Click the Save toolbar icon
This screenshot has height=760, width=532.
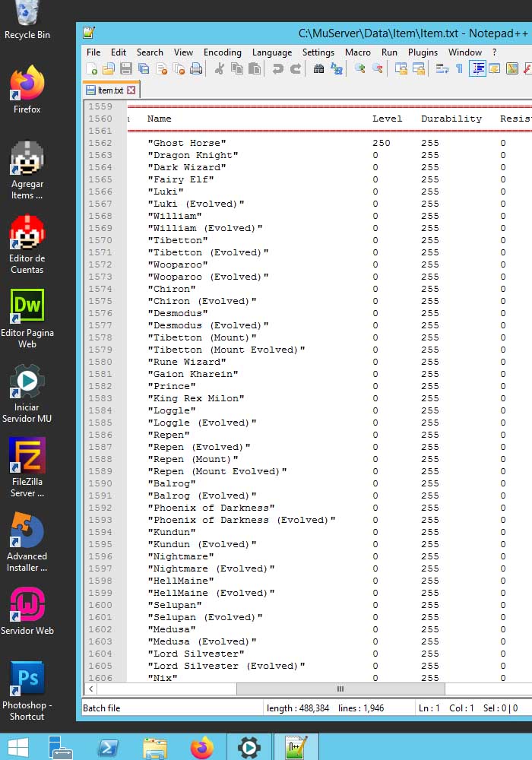click(x=126, y=69)
